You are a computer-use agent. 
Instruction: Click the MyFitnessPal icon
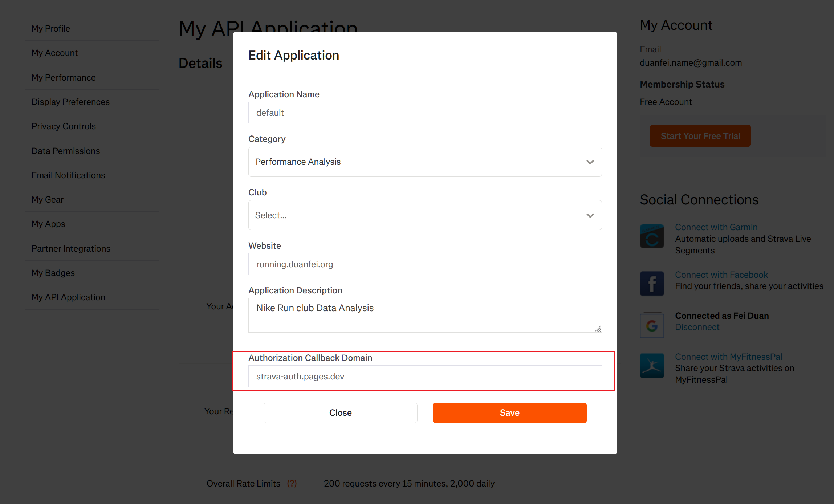(x=652, y=366)
